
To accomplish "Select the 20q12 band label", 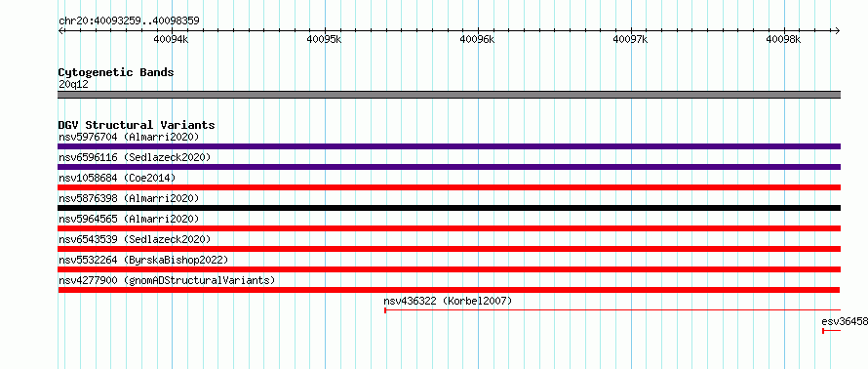I will click(x=73, y=85).
